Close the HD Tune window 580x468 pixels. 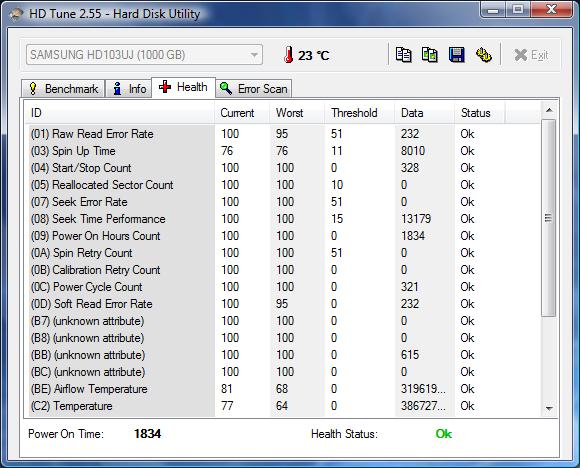point(552,10)
